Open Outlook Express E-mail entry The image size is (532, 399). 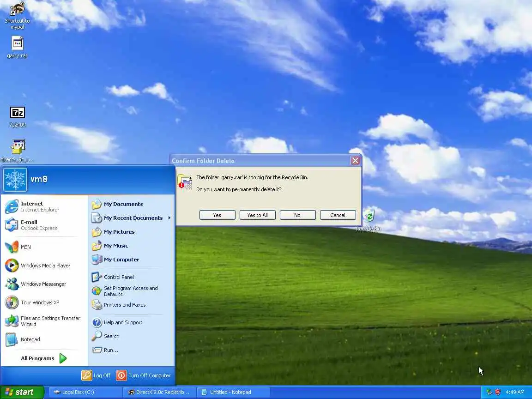pyautogui.click(x=44, y=225)
